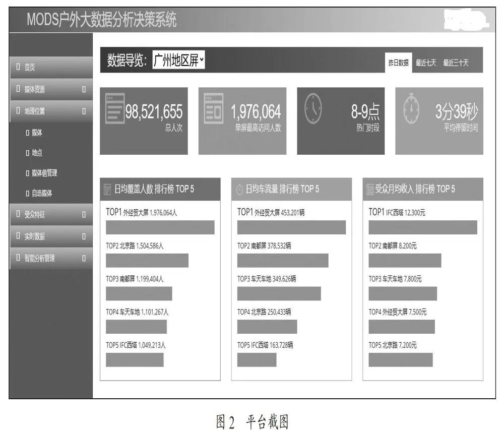This screenshot has width=504, height=430.
Task: Click the 媒体资源 sidebar icon
Action: click(18, 89)
